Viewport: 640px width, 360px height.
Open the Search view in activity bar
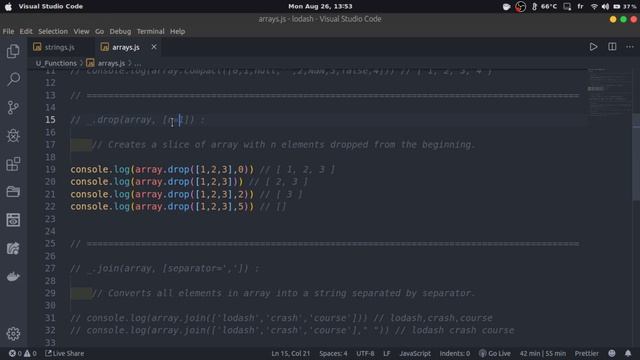pos(13,79)
